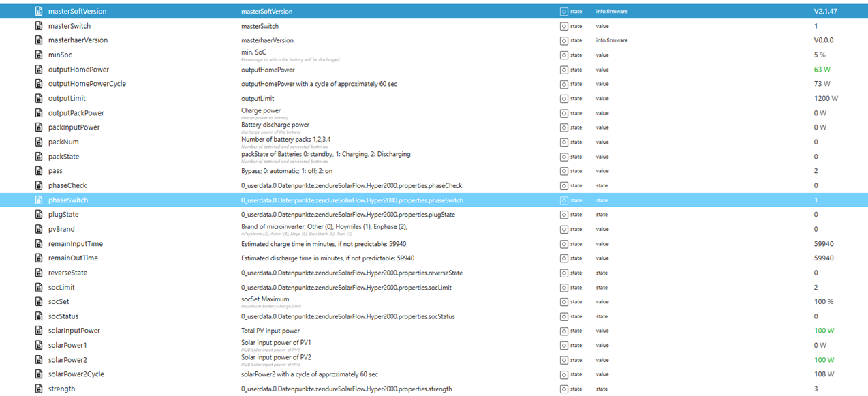This screenshot has width=868, height=396.
Task: Click the file icon beside pvBrand
Action: click(39, 229)
